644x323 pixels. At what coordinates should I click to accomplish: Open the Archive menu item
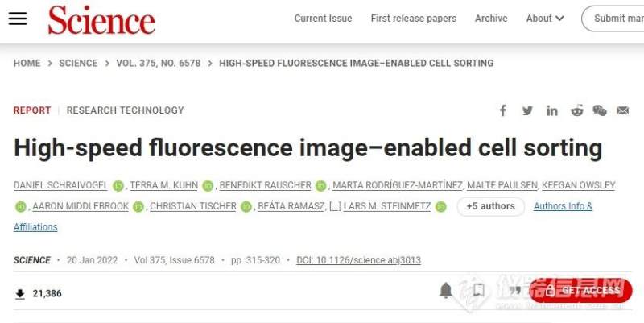(490, 19)
